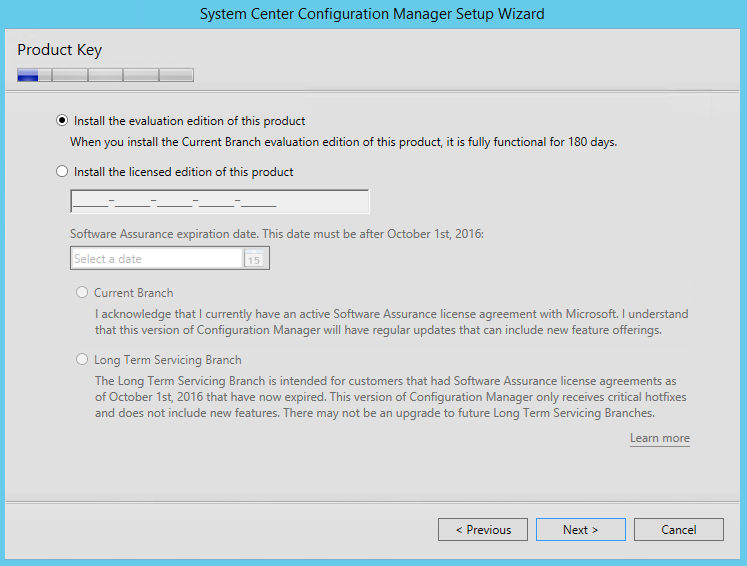Click the evaluation edition option label text
This screenshot has height=566, width=747.
pos(190,121)
